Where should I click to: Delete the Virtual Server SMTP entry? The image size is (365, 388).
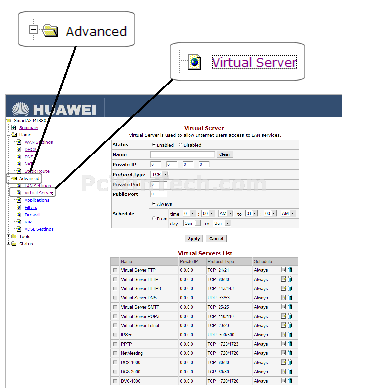coord(290,307)
